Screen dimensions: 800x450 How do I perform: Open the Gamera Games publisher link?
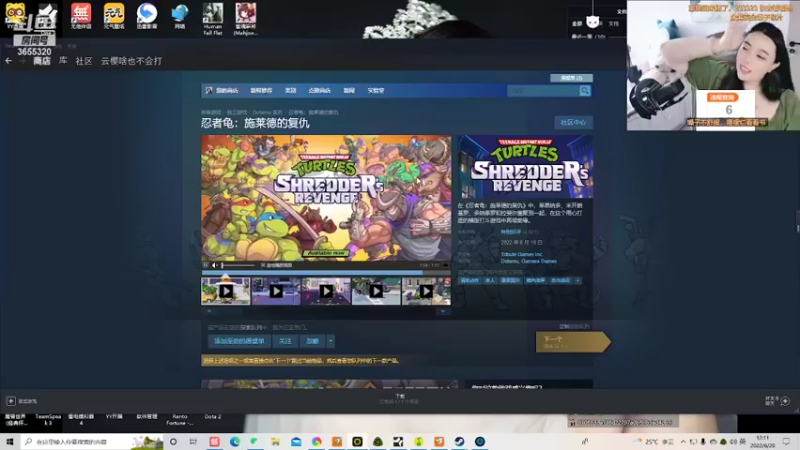tap(539, 261)
